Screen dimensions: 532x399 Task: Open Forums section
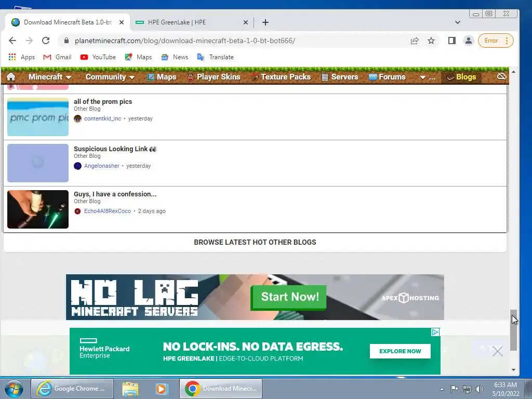coord(387,77)
